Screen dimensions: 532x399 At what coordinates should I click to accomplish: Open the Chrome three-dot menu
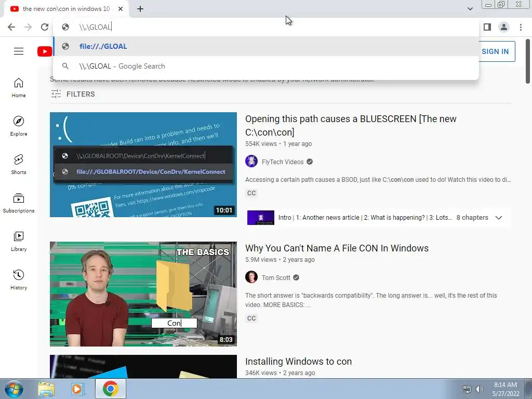click(x=521, y=27)
